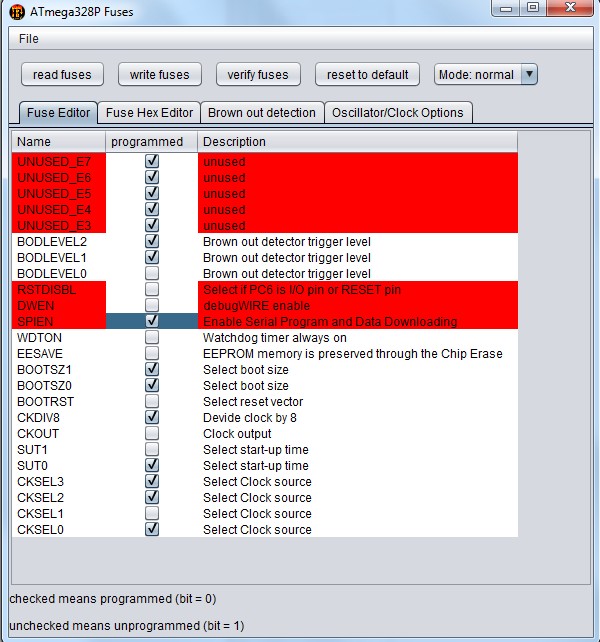The image size is (600, 642).
Task: Enable the DWEN debugWIRE checkbox
Action: 152,305
